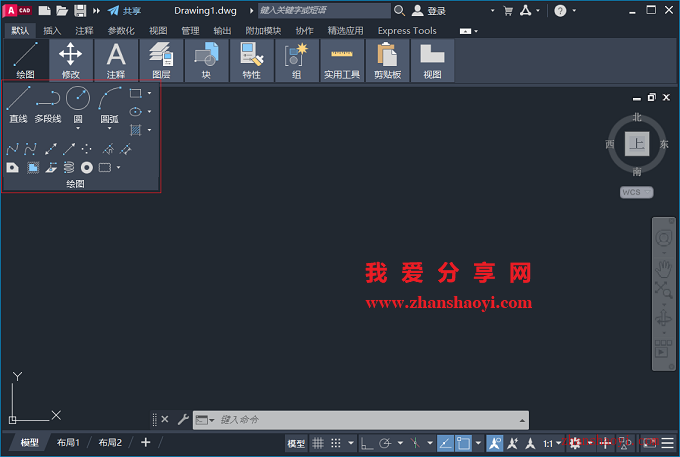
Task: Expand the 圆 circle options arrow
Action: point(78,129)
